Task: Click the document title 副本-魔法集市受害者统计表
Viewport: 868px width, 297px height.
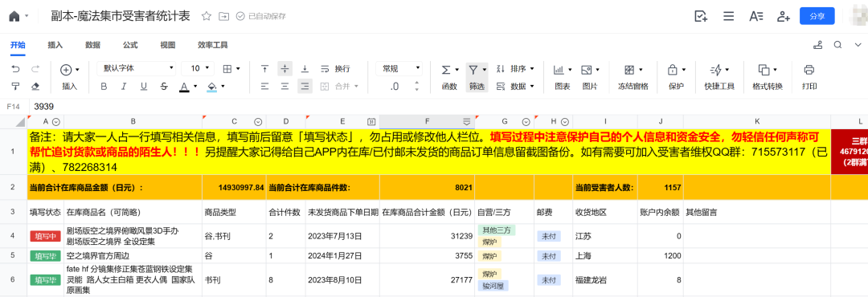Action: pos(120,16)
